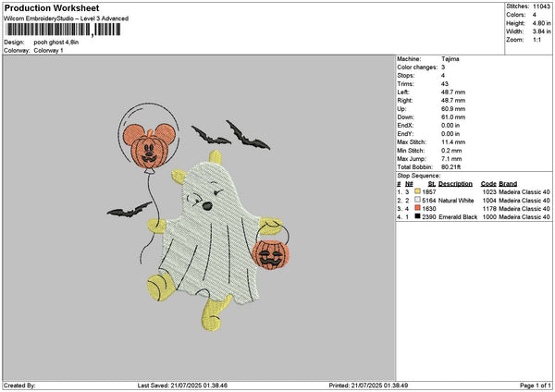Click the Stitches value 11043

point(541,6)
